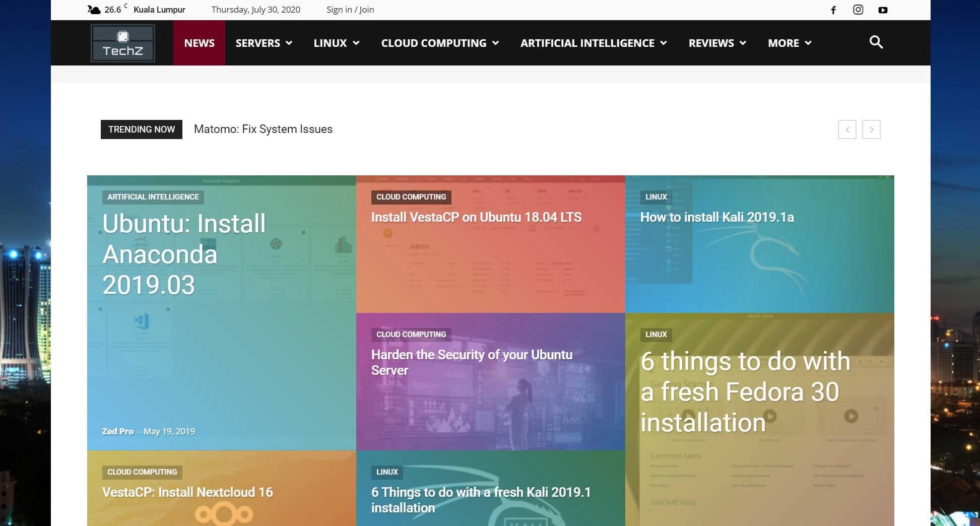Show next trending article arrow
Screen dimensions: 980x526
click(871, 129)
